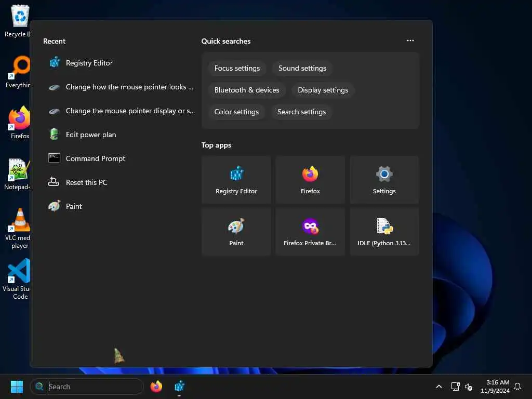Open IDLE (Python 3.13) tile
The width and height of the screenshot is (532, 399).
(384, 232)
